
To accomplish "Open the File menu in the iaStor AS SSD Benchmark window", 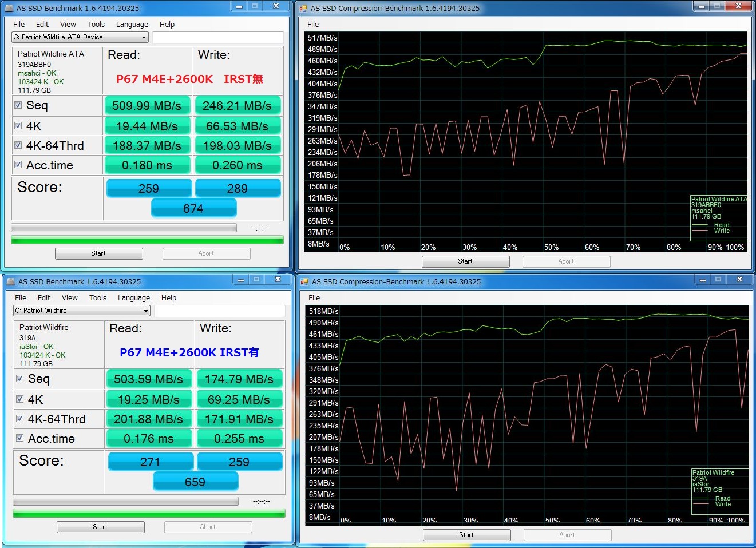I will [21, 298].
